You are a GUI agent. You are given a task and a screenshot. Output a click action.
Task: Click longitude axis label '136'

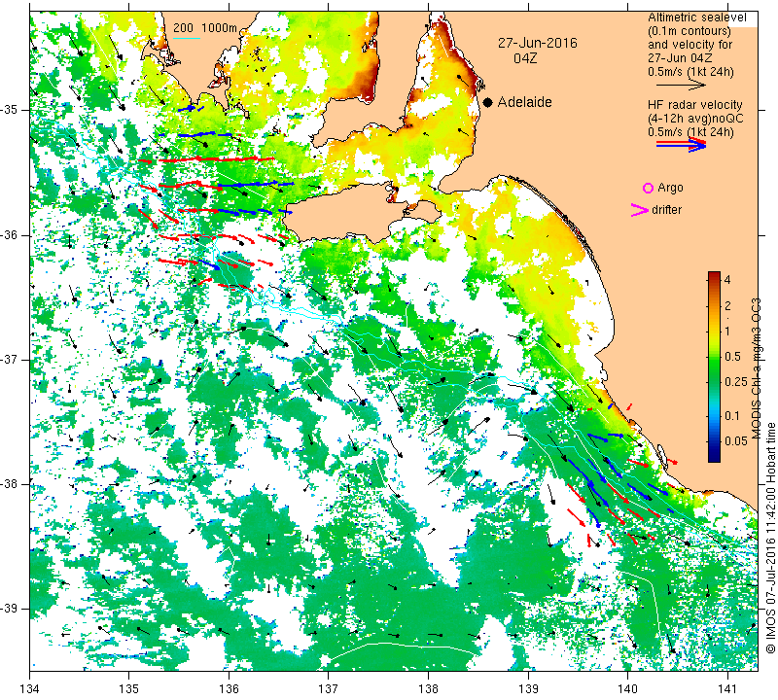click(x=229, y=688)
